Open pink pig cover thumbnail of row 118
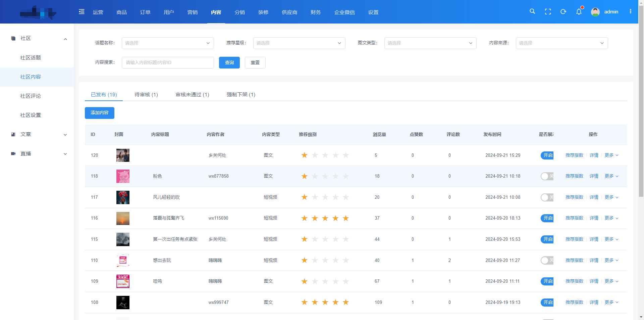Screen dimensions: 644x320 (123, 176)
